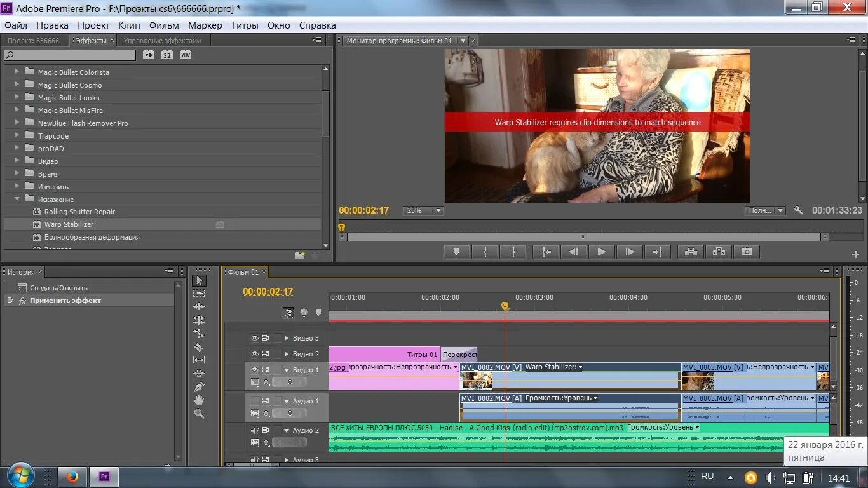Open monitor settings wrench icon
The height and width of the screenshot is (488, 868).
tap(799, 210)
